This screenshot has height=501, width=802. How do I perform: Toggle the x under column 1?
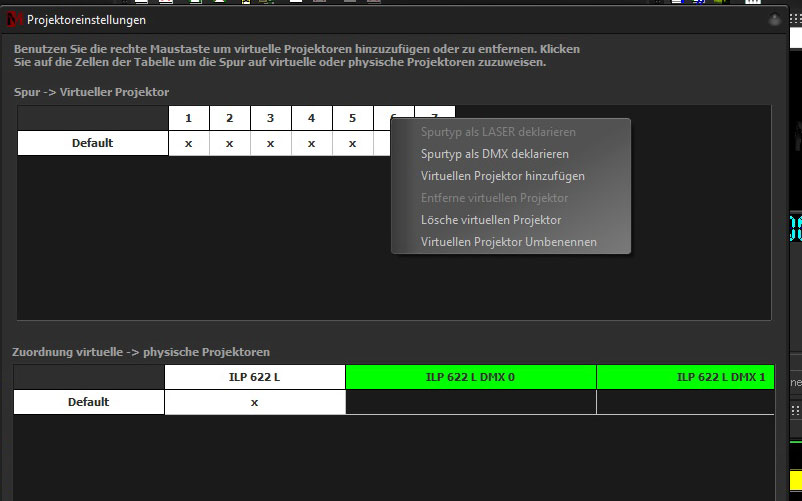click(x=188, y=143)
